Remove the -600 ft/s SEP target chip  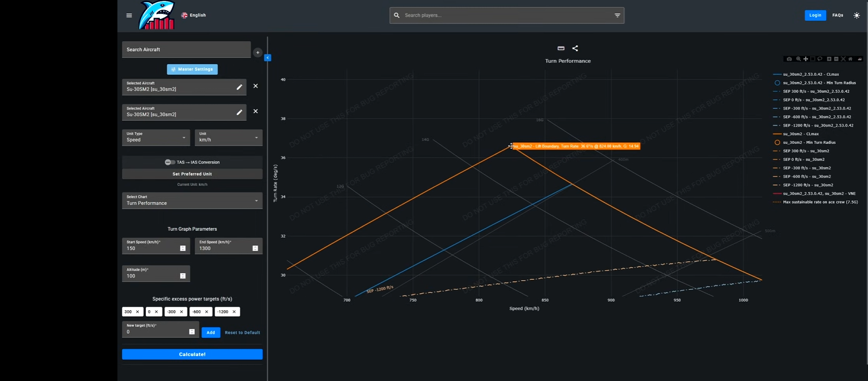pos(206,312)
